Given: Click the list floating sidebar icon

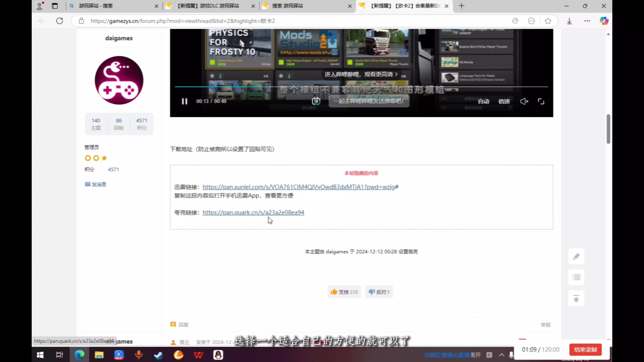Looking at the screenshot, I should (x=576, y=277).
